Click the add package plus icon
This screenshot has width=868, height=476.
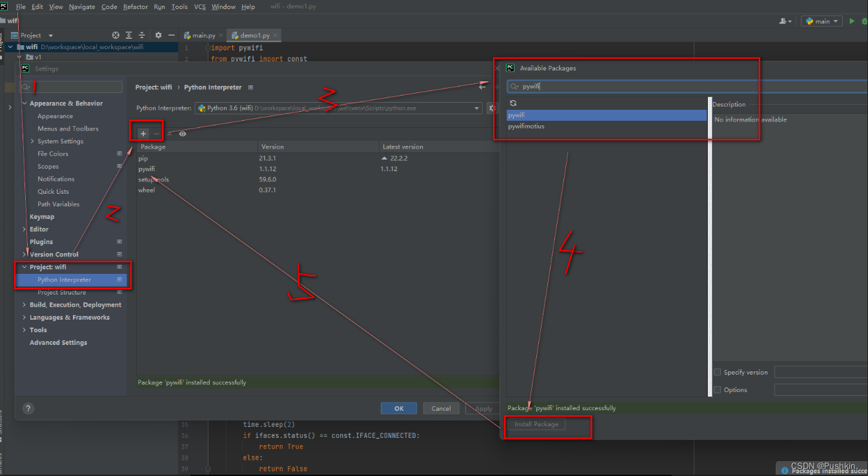pyautogui.click(x=143, y=134)
